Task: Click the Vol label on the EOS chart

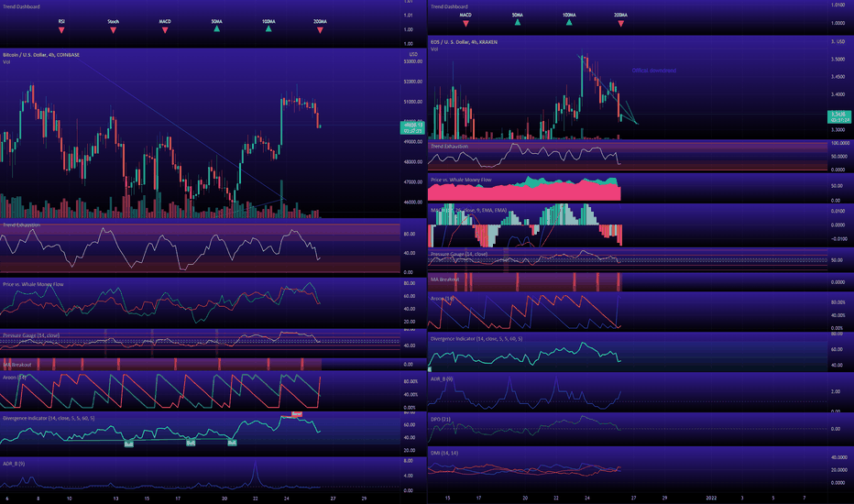Action: click(x=434, y=49)
